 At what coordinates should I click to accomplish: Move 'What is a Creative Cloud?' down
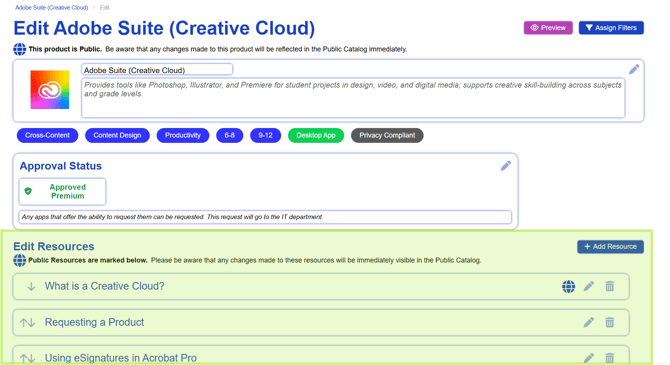pyautogui.click(x=31, y=286)
